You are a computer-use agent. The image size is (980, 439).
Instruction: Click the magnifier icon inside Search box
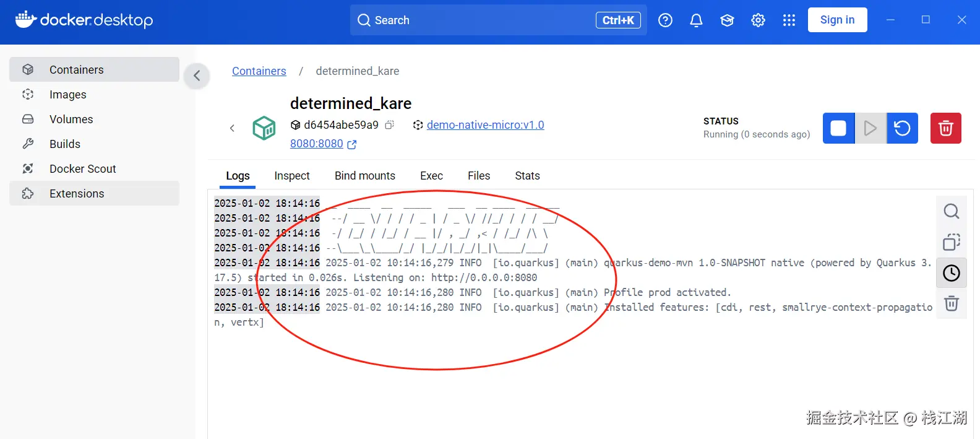point(364,20)
